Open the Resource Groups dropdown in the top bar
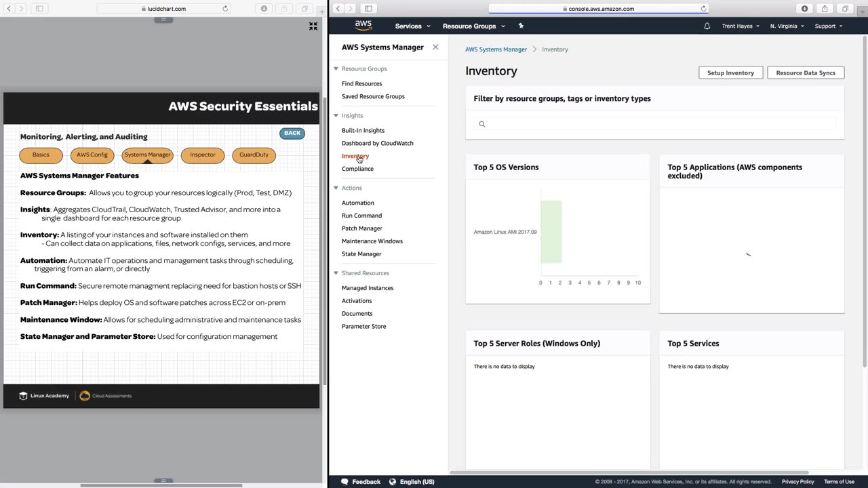 click(x=473, y=26)
